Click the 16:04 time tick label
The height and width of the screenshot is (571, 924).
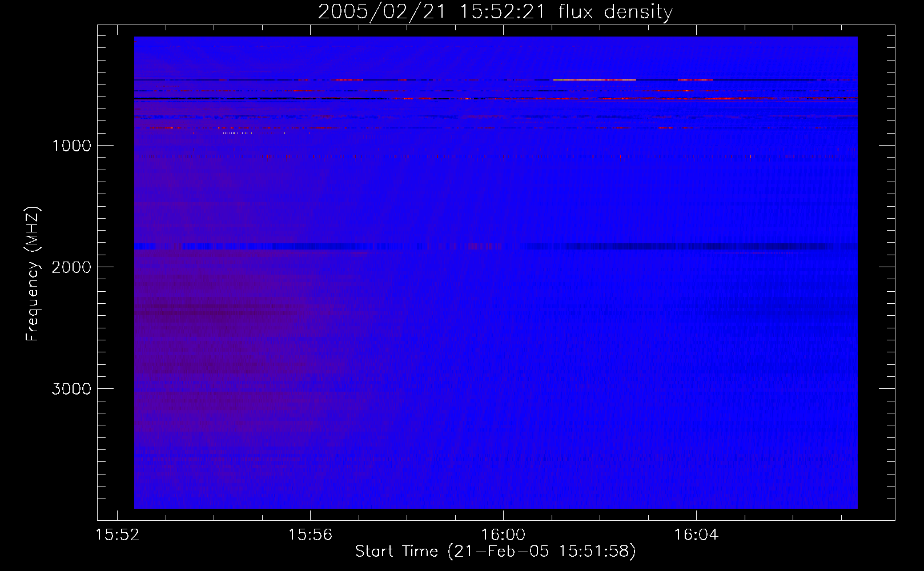(696, 535)
